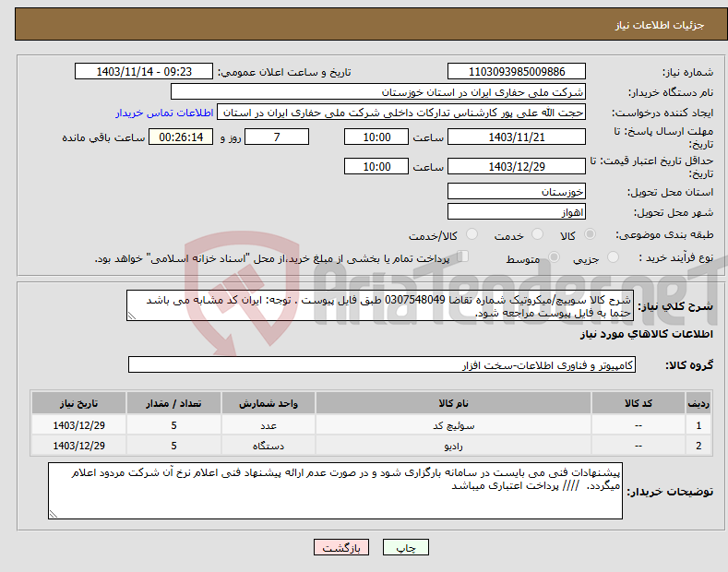Click the response deadline time 10:00 field
Image resolution: width=728 pixels, height=572 pixels.
(x=376, y=137)
